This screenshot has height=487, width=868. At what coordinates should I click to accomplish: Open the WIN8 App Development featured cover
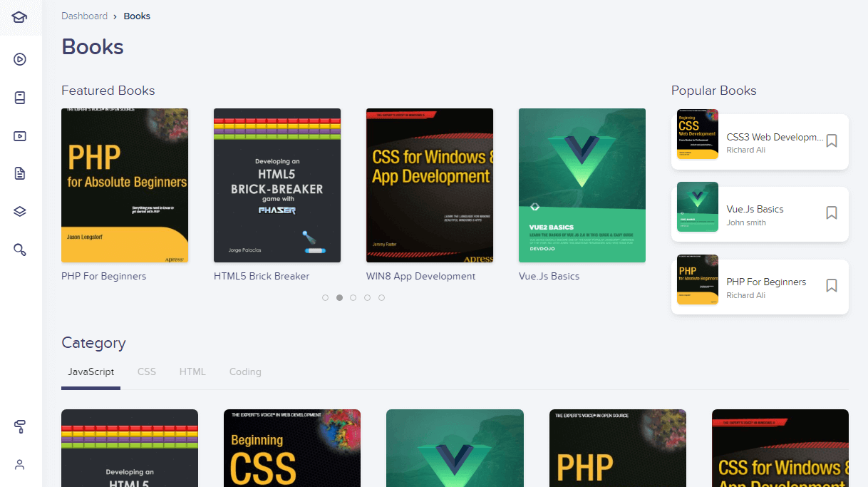click(x=430, y=185)
